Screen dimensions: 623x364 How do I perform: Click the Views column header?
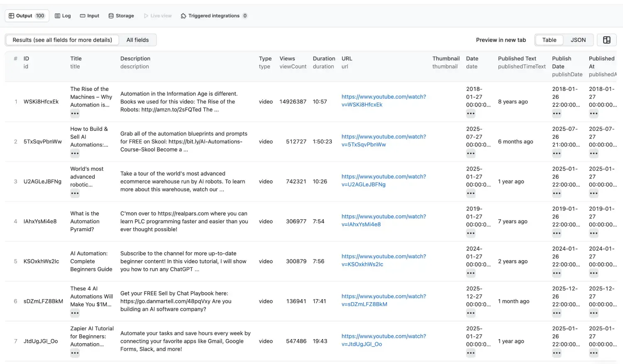tap(287, 59)
